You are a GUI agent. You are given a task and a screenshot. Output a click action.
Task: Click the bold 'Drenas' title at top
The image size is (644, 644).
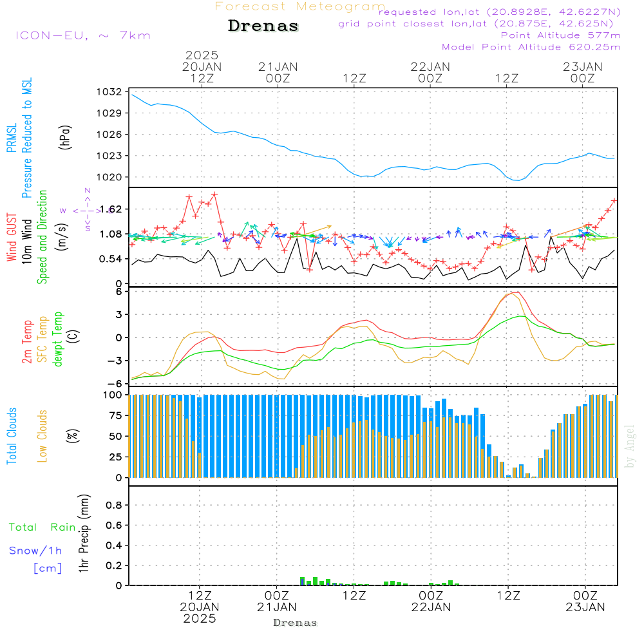263,26
